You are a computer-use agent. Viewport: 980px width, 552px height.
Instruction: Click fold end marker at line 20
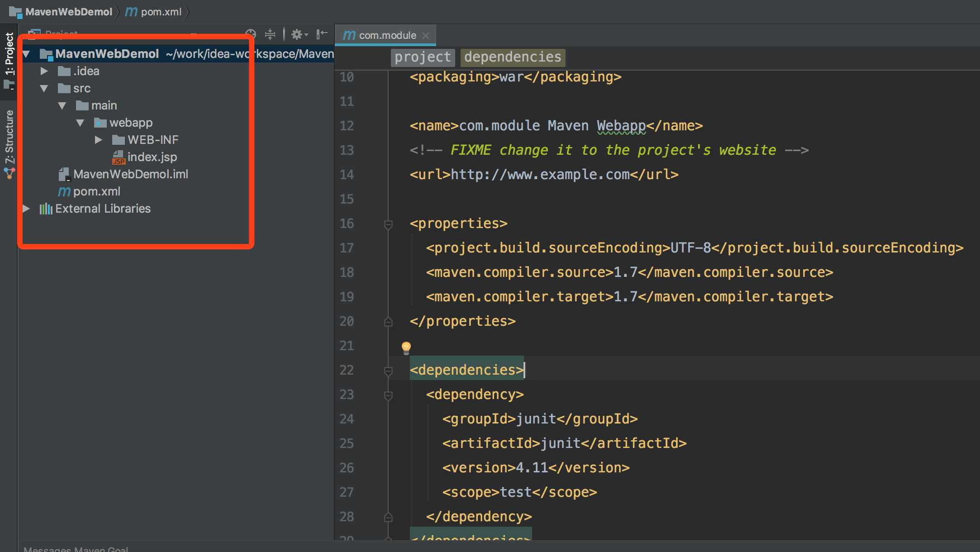coord(388,322)
